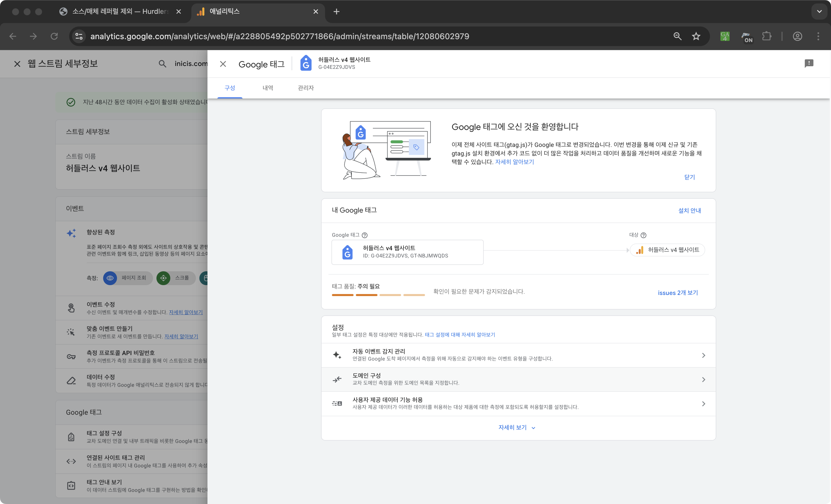Screen dimensions: 831x504
Task: Click the search icon beside inicis.com
Action: (163, 64)
